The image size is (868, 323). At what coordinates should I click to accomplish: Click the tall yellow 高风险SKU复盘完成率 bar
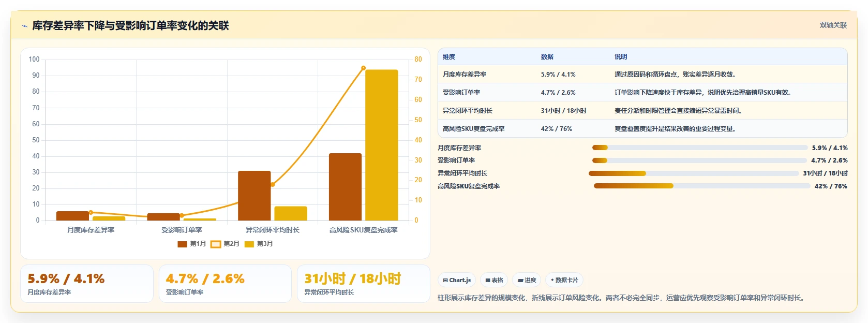click(382, 145)
